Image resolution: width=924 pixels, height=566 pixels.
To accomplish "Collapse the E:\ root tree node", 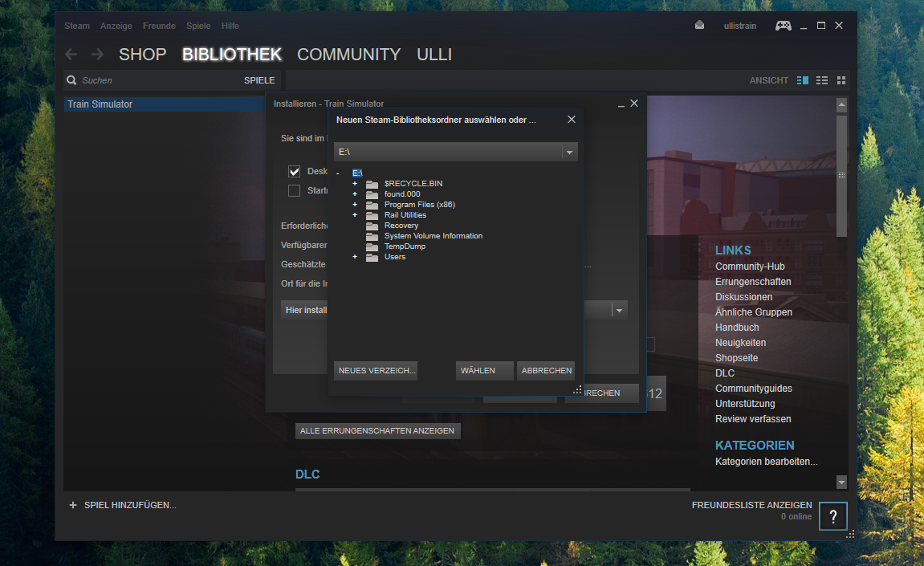I will click(x=338, y=173).
